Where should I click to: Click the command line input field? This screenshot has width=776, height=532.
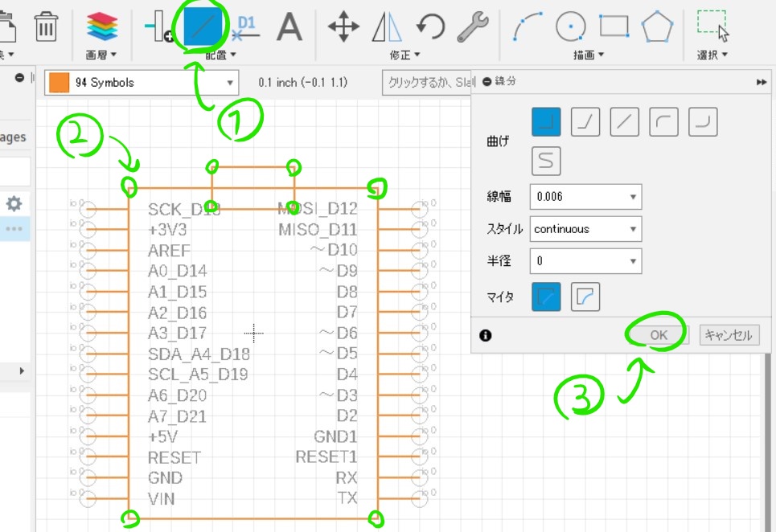click(x=428, y=83)
